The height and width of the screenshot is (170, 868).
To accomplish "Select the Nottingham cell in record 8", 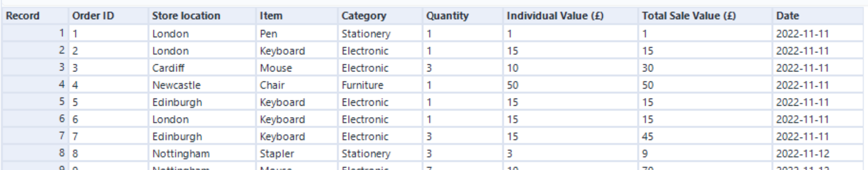I will coord(181,154).
